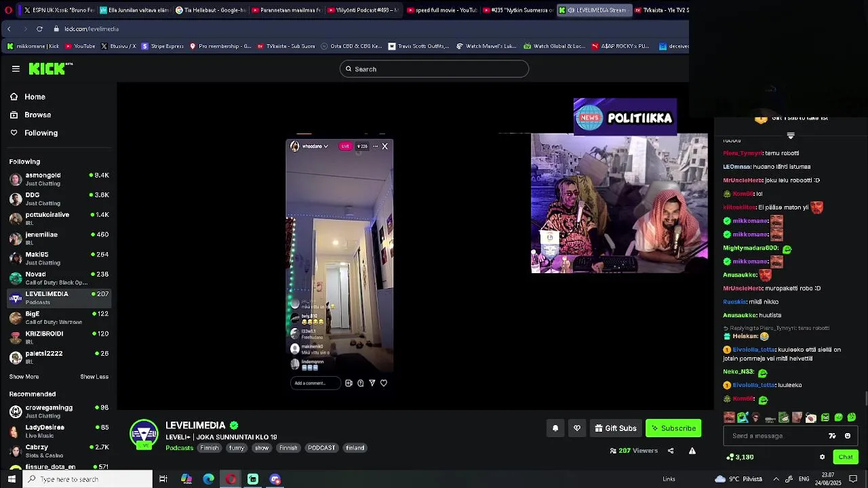
Task: Open the hamburger sidebar menu
Action: [x=16, y=68]
